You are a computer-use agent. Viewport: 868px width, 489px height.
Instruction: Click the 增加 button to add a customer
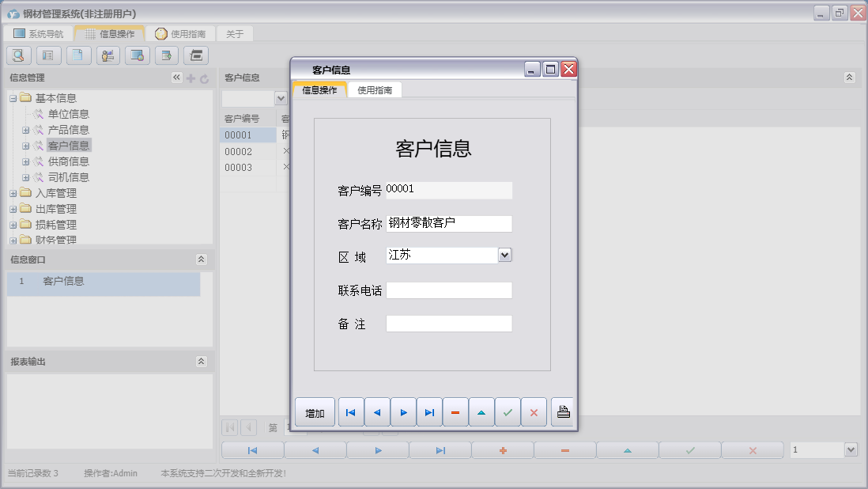pyautogui.click(x=314, y=411)
